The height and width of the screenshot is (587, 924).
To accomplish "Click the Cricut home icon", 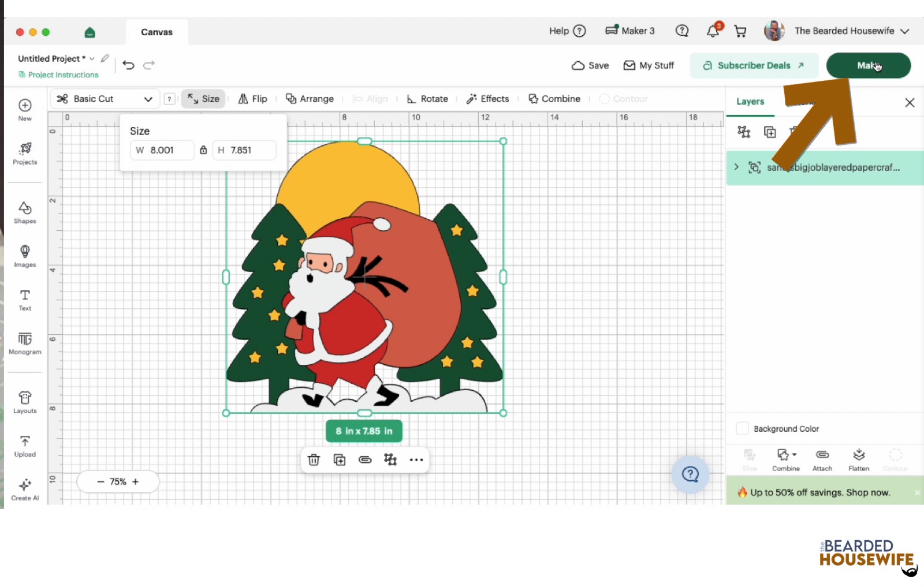I will click(90, 32).
